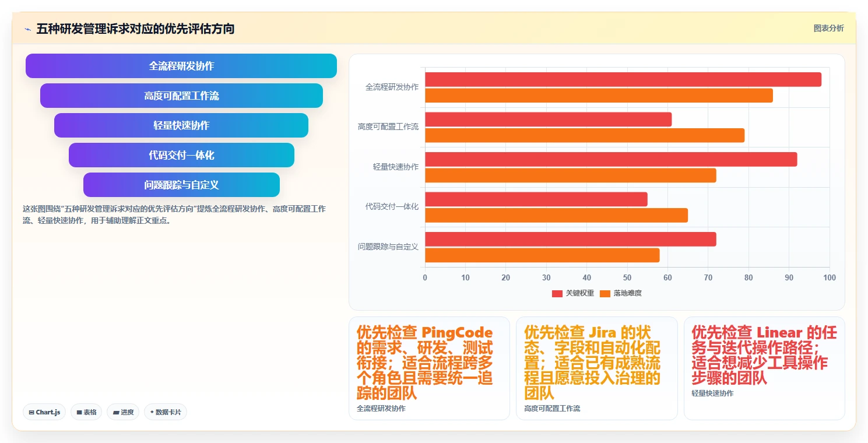The width and height of the screenshot is (868, 443).
Task: Click the 数据卡片 tag chip
Action: coord(166,412)
